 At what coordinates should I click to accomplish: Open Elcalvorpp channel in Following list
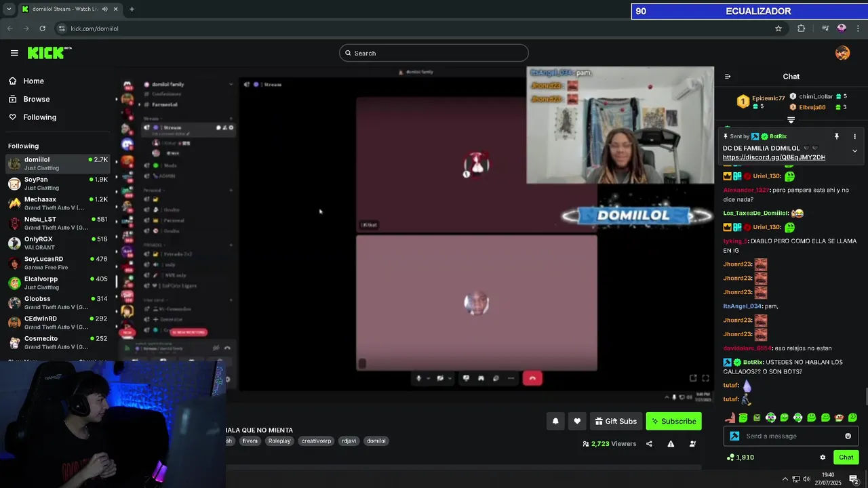[x=58, y=283]
